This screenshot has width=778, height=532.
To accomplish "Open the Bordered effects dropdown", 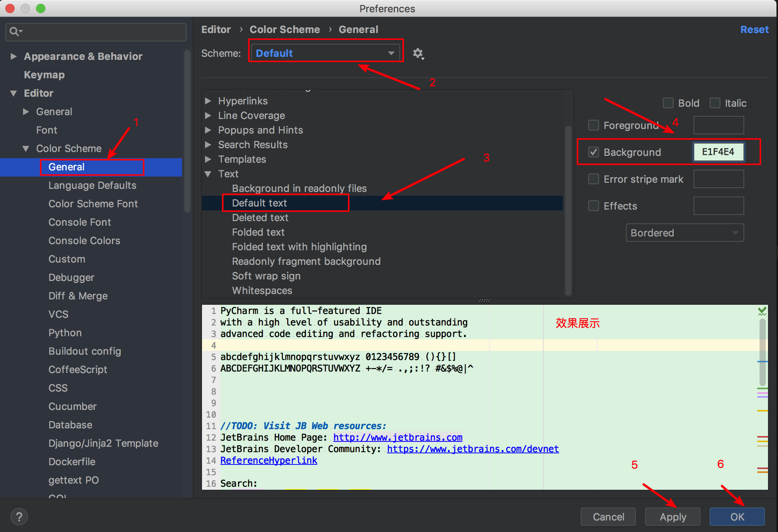I will [684, 233].
